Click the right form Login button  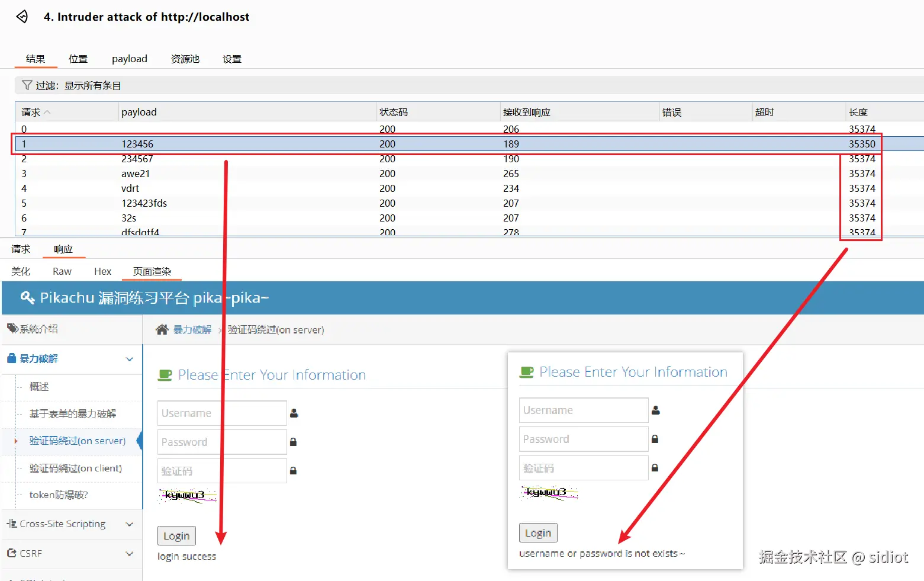click(x=538, y=532)
